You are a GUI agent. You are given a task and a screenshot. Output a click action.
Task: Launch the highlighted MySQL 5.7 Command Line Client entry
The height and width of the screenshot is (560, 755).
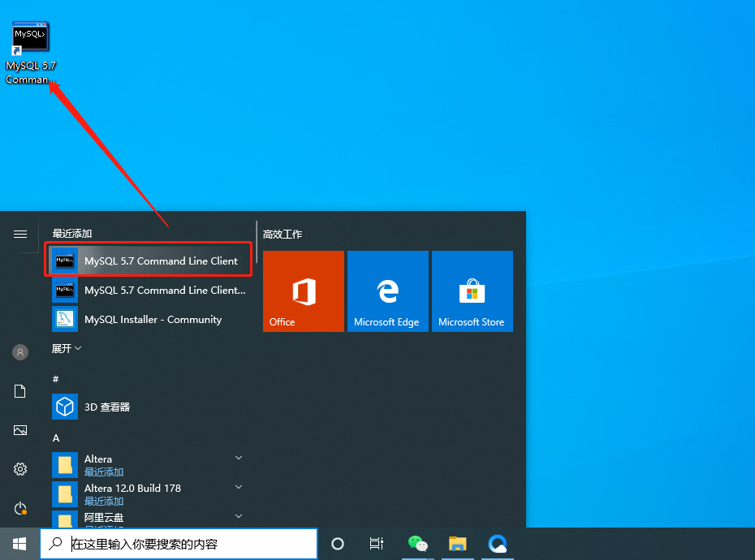(x=149, y=261)
